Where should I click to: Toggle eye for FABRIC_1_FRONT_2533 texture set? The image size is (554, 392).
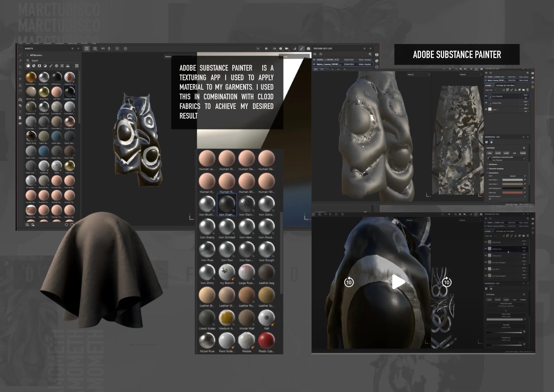pos(314,60)
